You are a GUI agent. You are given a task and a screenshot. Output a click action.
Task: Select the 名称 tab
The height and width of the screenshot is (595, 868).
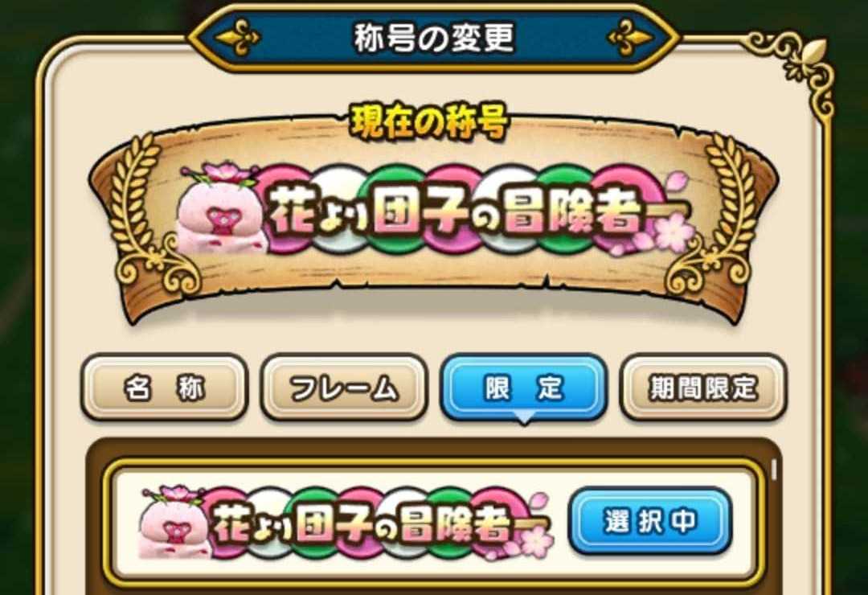point(164,387)
